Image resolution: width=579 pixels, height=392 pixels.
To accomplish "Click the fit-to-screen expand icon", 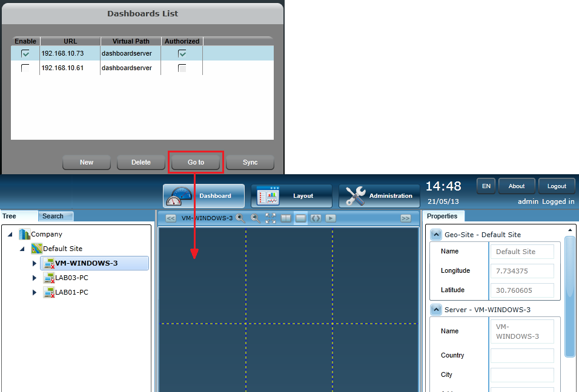I will tap(271, 218).
